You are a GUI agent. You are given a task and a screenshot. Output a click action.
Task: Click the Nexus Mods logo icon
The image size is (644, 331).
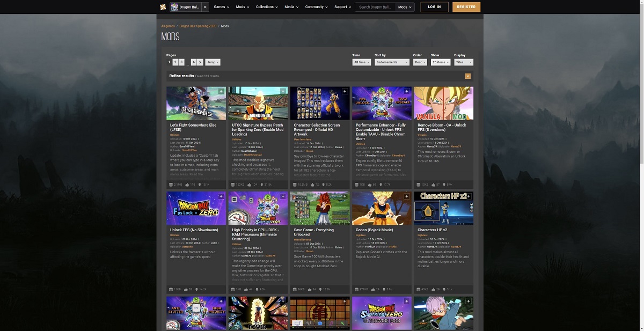(163, 7)
